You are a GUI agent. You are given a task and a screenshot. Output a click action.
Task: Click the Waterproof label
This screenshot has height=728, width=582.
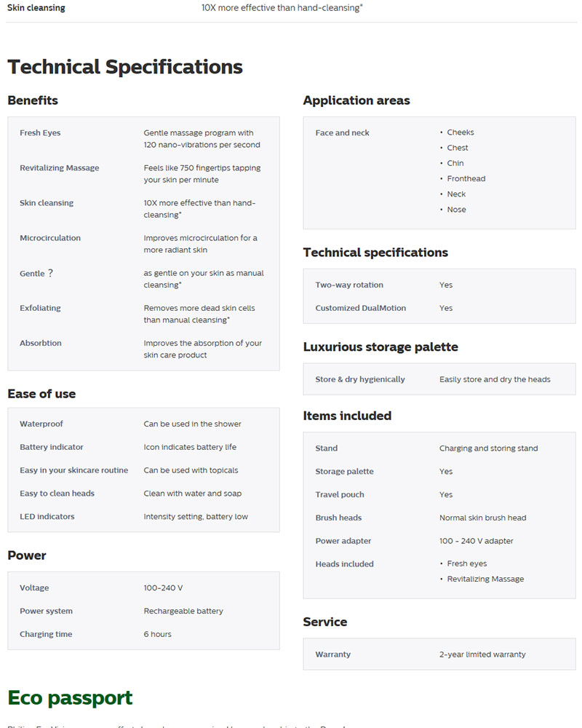[x=41, y=424]
